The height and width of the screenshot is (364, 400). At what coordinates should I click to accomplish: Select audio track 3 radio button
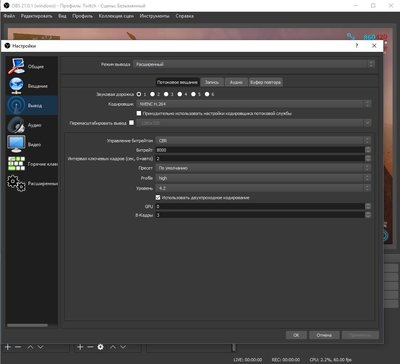tap(166, 94)
